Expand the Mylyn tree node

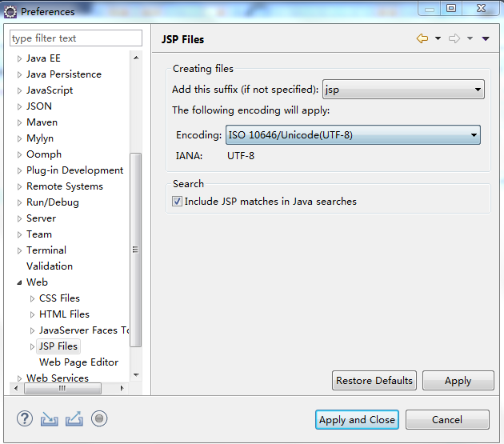coord(19,139)
